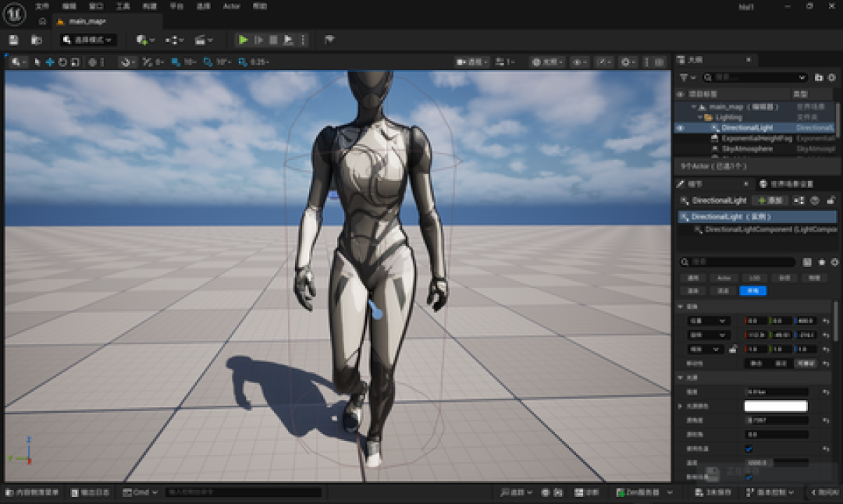Open the 编辑 Edit menu
843x504 pixels.
coord(69,6)
